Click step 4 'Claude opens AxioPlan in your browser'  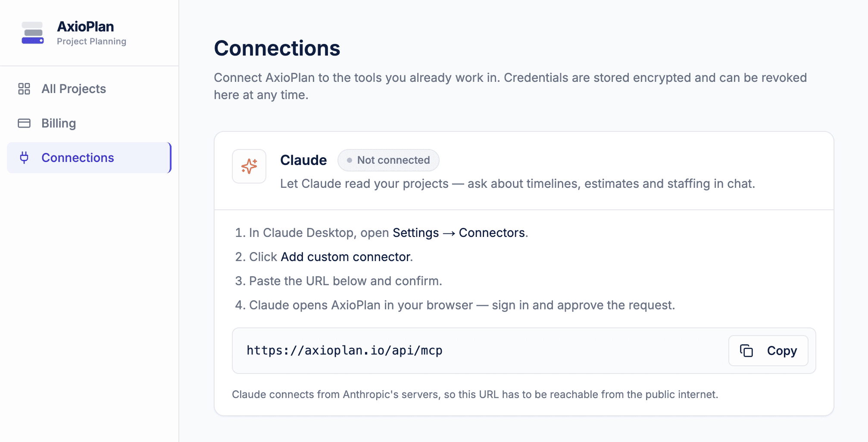pyautogui.click(x=455, y=305)
